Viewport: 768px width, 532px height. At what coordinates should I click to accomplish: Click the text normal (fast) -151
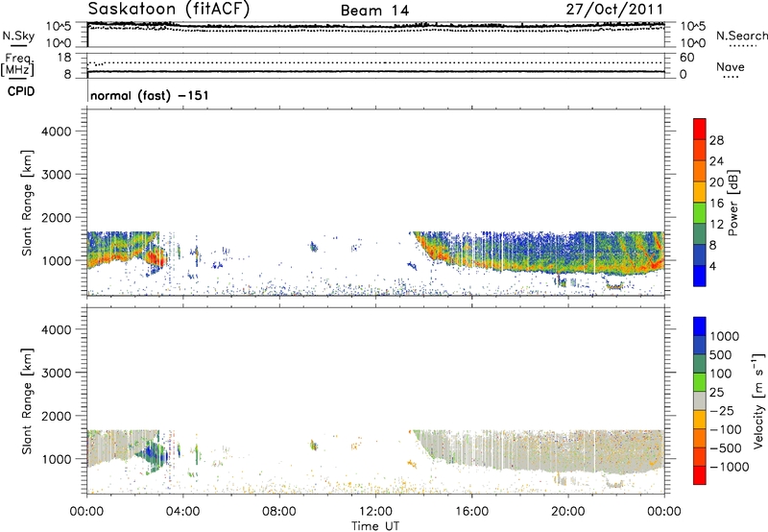[x=150, y=95]
